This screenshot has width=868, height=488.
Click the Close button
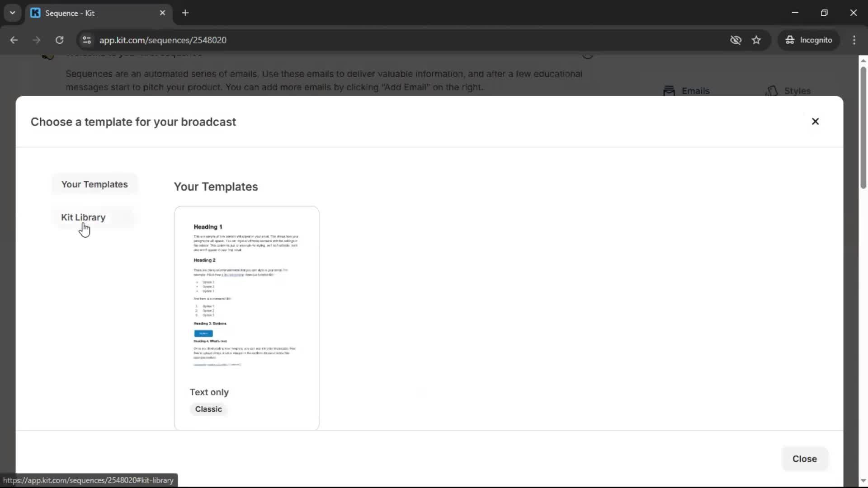pos(805,459)
